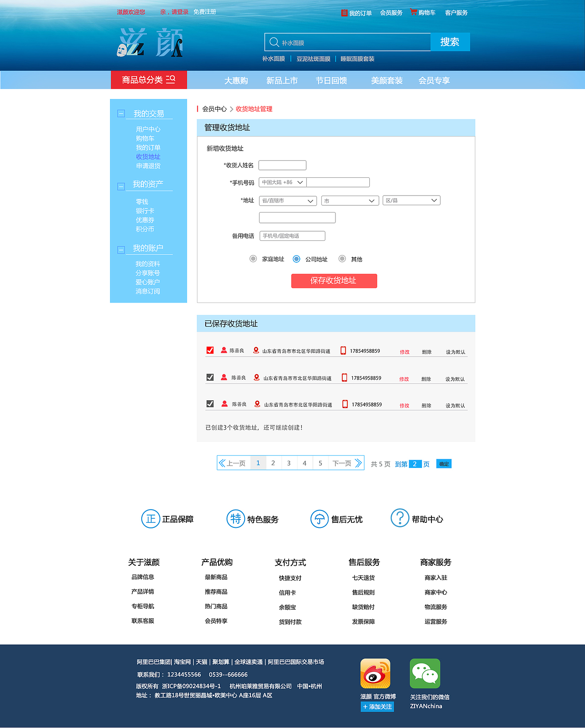Viewport: 585px width, 728px height.
Task: Click the list-search icon on 商品总分类
Action: pos(170,79)
